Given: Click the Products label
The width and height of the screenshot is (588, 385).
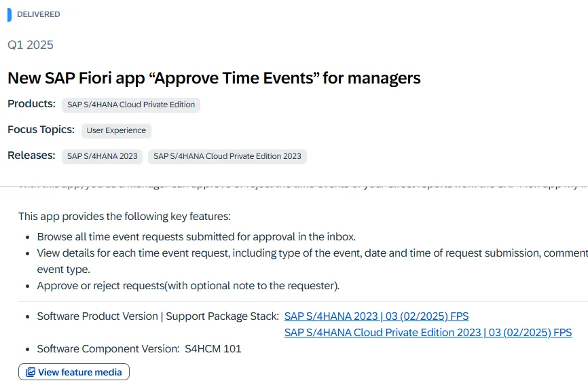Looking at the screenshot, I should click(31, 104).
